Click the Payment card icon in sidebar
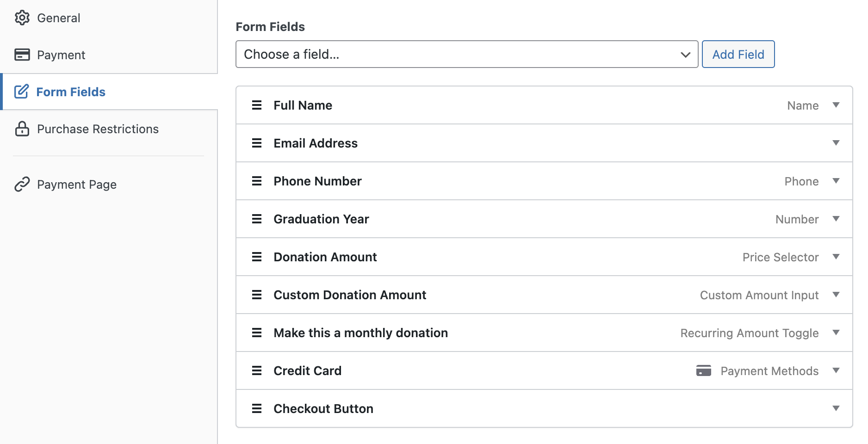Screen dimensions: 868x444 (x=22, y=55)
